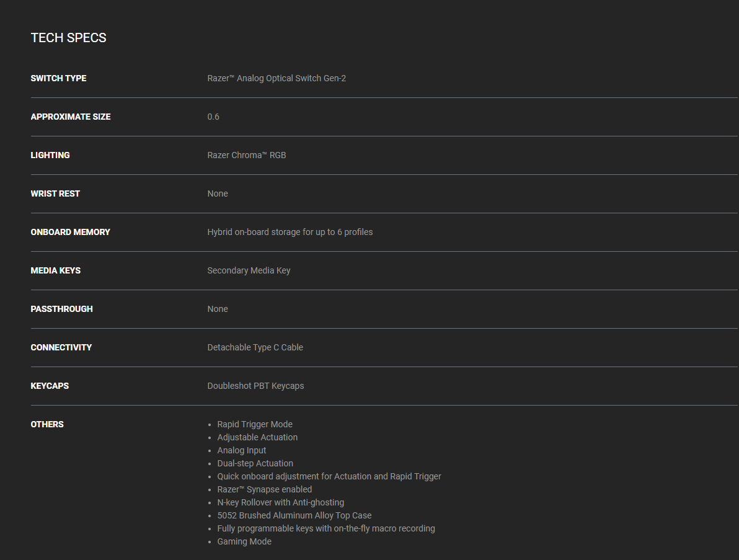Select the Secondary Media Key value

249,270
